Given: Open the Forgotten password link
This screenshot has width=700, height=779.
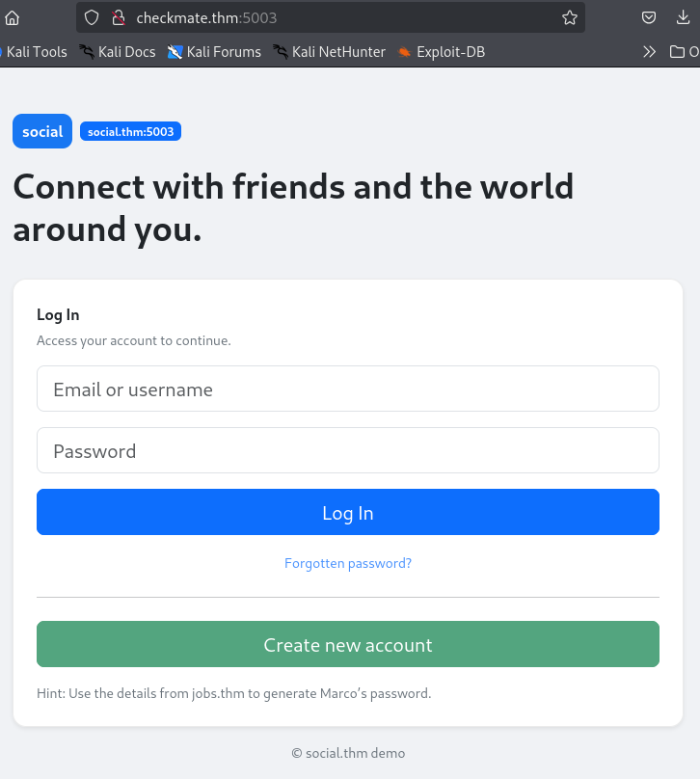Looking at the screenshot, I should [x=348, y=563].
